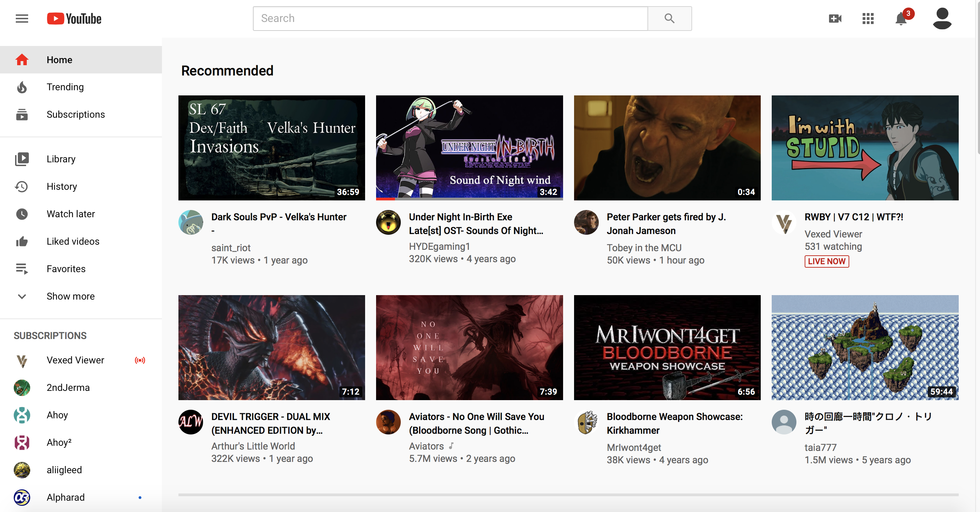The height and width of the screenshot is (512, 980).
Task: Click the Ahoy channel avatar
Action: [22, 415]
